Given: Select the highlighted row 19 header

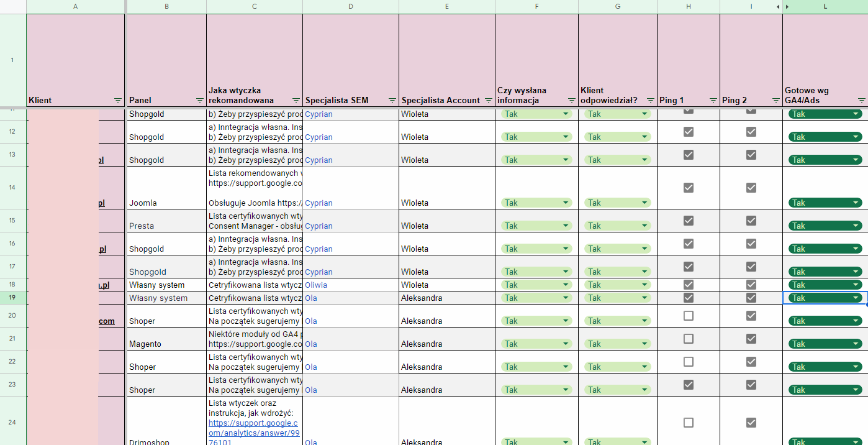Looking at the screenshot, I should (12, 298).
